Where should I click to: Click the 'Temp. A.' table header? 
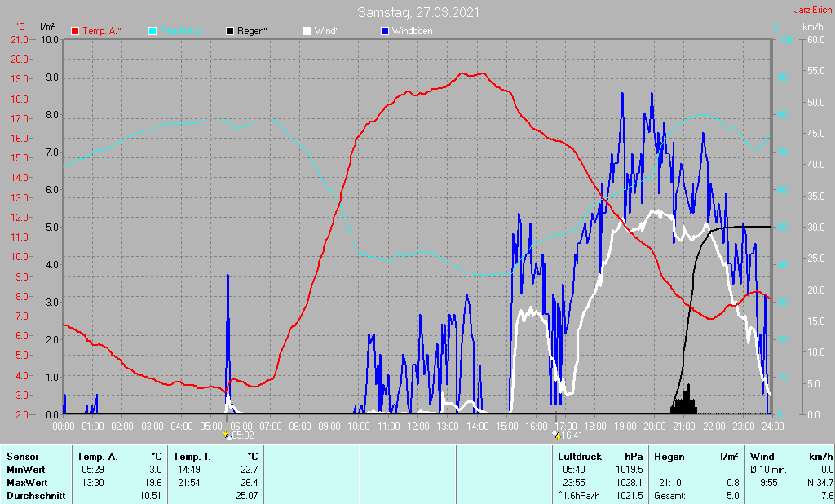point(97,457)
